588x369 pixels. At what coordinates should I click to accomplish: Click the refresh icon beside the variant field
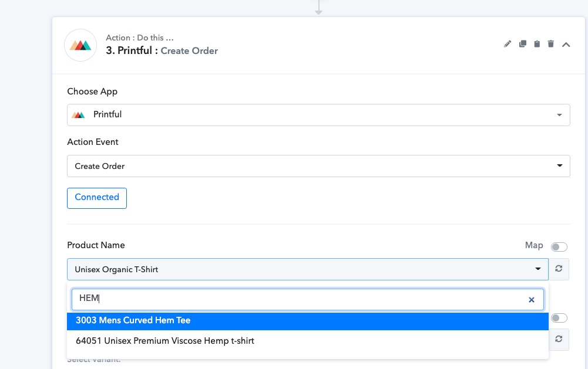[x=559, y=339]
